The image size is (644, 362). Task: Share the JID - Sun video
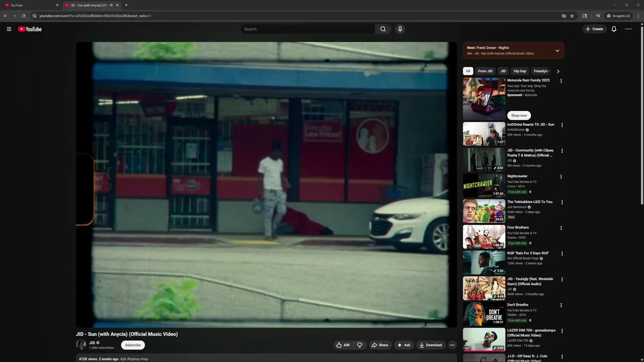[x=380, y=345]
